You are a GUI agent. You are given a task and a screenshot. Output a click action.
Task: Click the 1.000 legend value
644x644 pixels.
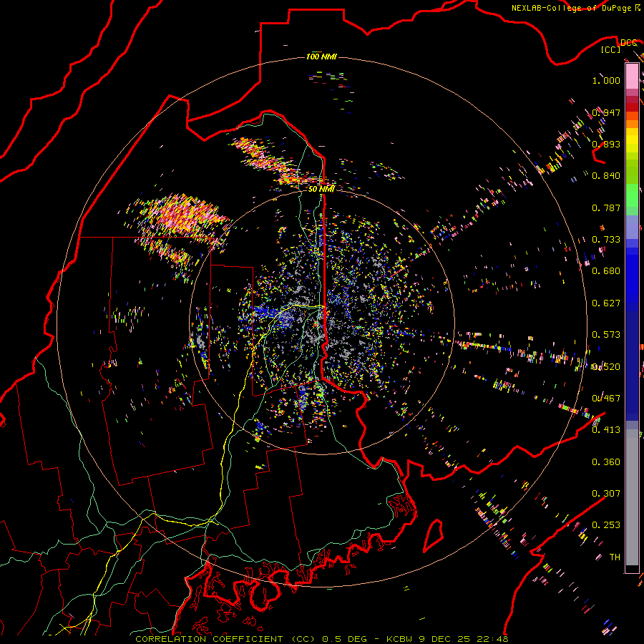tap(606, 80)
